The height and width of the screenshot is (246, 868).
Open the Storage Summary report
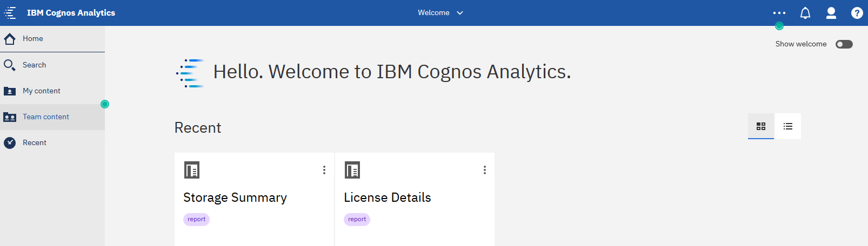[235, 197]
